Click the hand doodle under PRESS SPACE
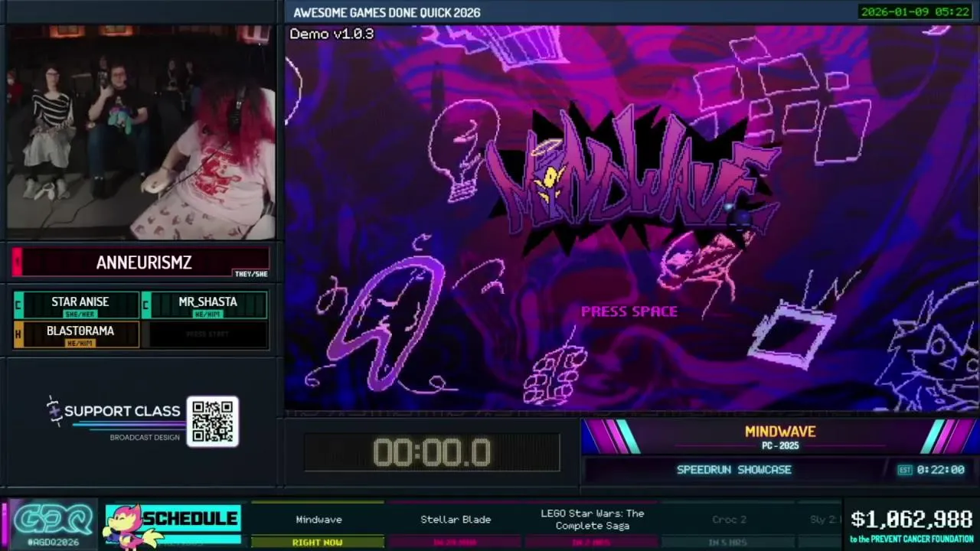 (x=555, y=375)
